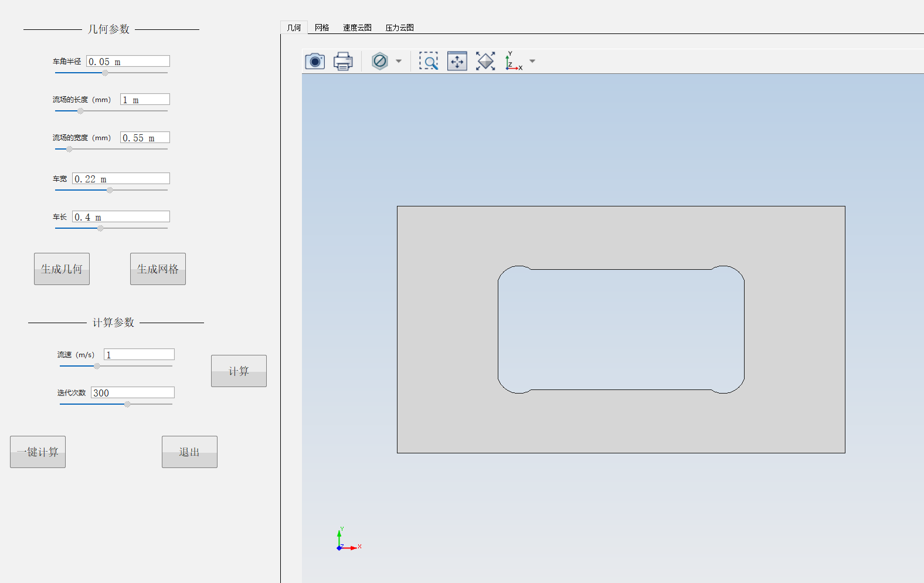The height and width of the screenshot is (583, 924).
Task: Click the transparency/selection filter icon
Action: (380, 61)
